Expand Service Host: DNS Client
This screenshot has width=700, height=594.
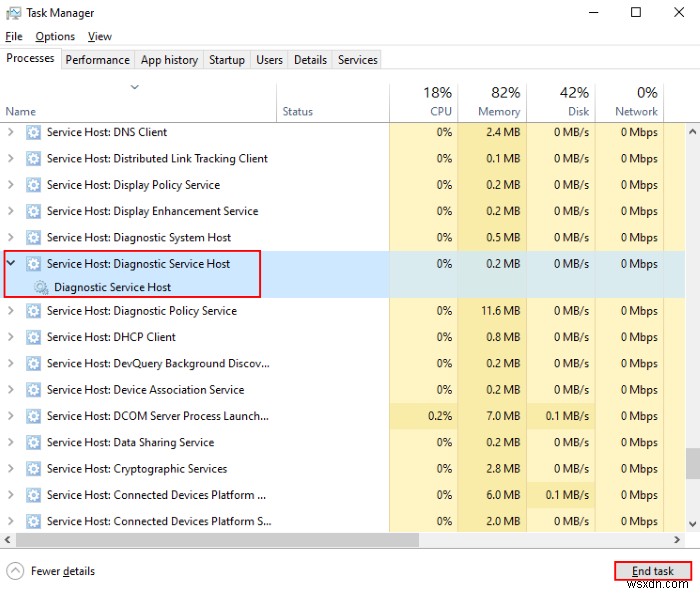pyautogui.click(x=11, y=132)
